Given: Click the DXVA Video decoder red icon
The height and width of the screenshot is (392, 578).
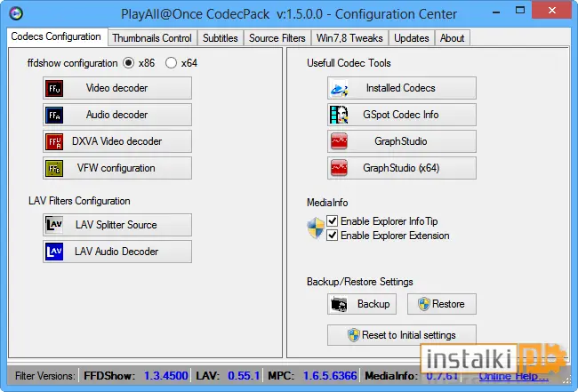Looking at the screenshot, I should (x=54, y=141).
